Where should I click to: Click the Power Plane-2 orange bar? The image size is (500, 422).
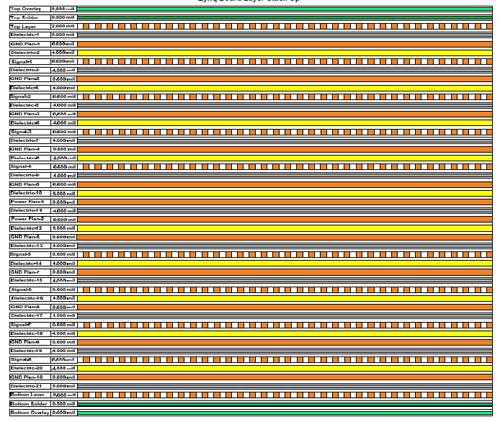pos(285,219)
